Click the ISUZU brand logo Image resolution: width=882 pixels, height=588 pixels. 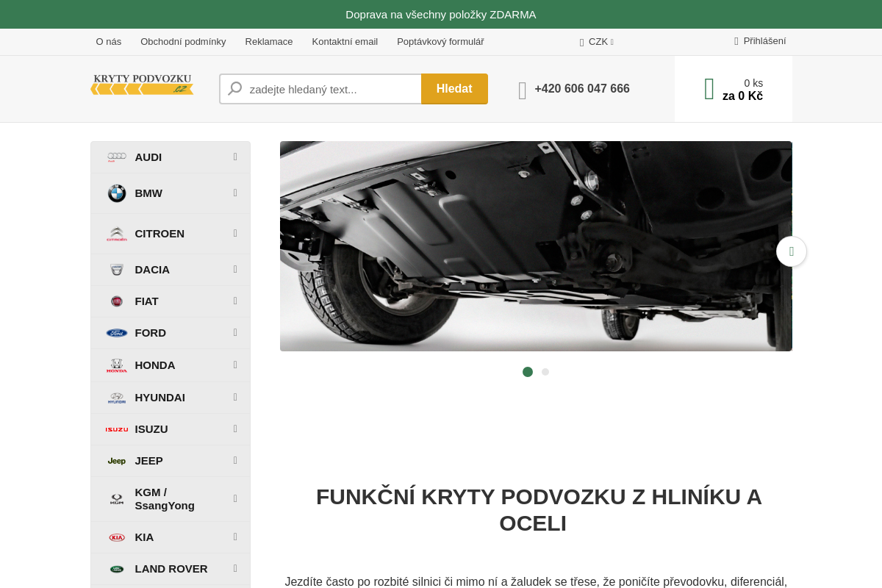point(117,429)
